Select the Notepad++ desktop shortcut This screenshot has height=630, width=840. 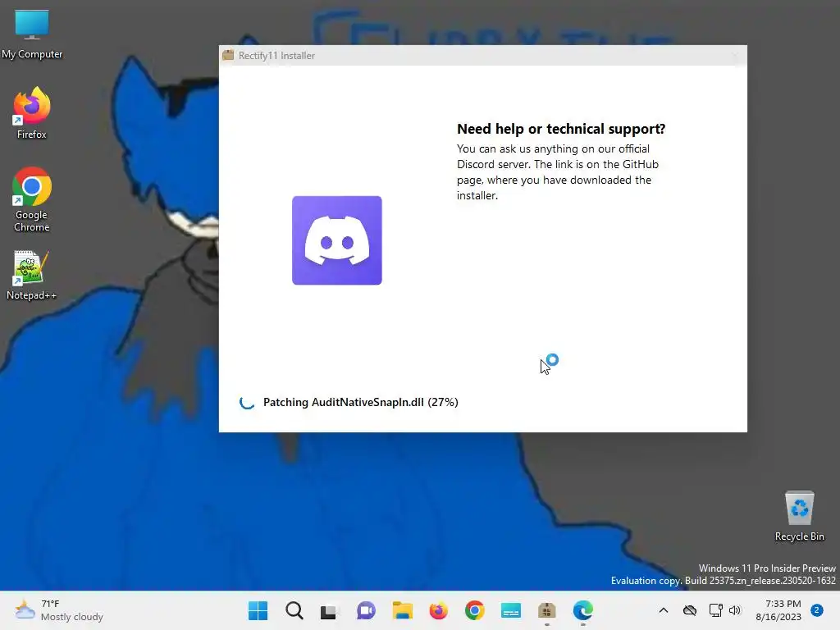32,276
